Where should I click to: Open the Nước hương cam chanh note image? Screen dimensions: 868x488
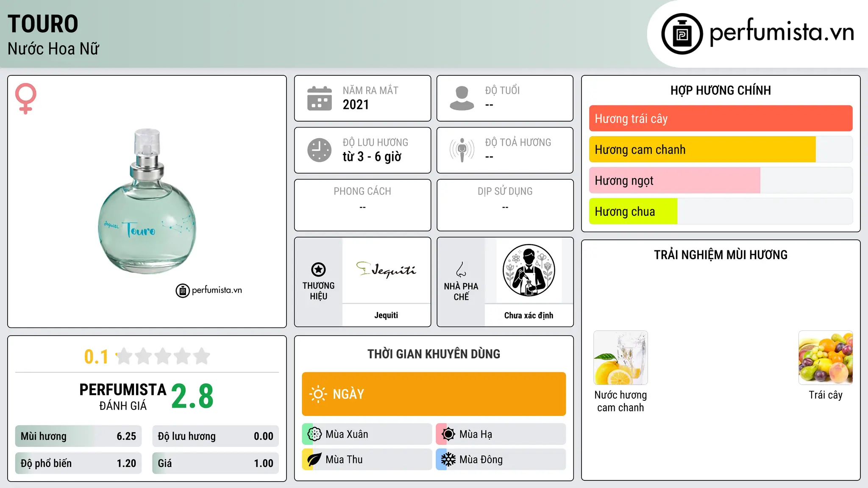(x=620, y=358)
